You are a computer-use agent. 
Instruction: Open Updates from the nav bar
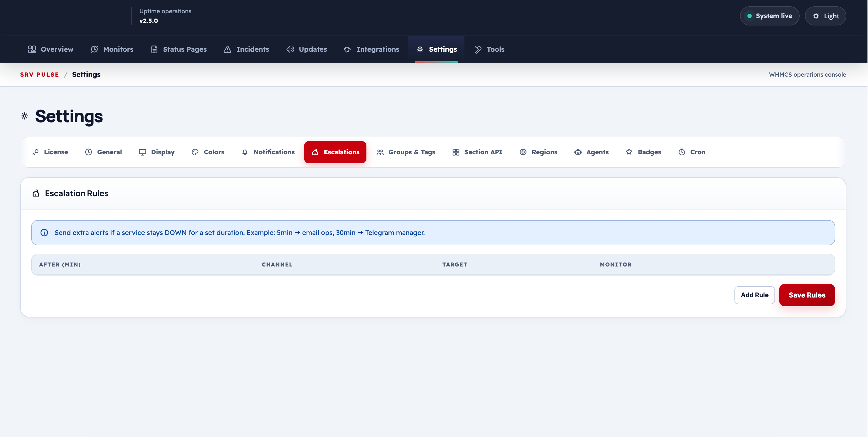pos(307,49)
